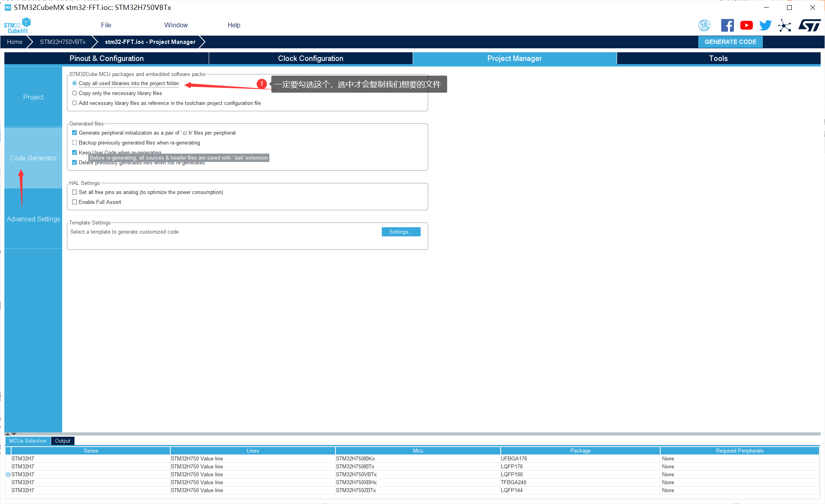Click the STM32CubeMX logo
The width and height of the screenshot is (825, 504).
click(17, 25)
